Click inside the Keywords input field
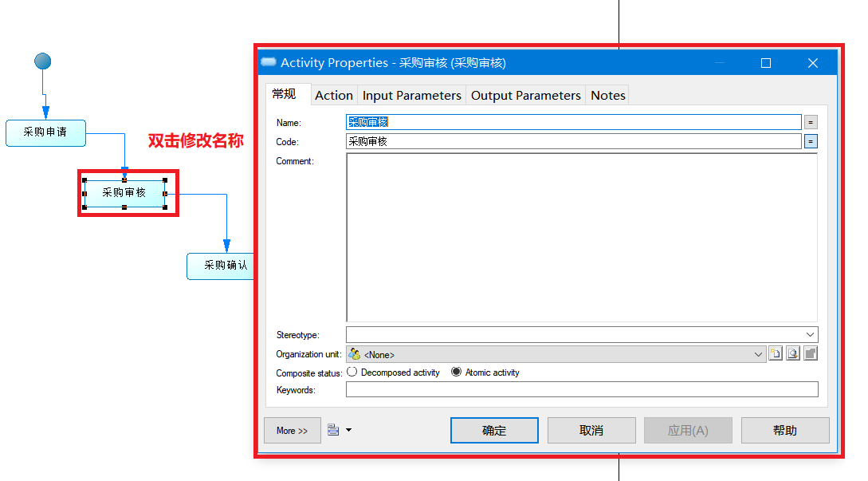This screenshot has height=481, width=868. coord(558,389)
